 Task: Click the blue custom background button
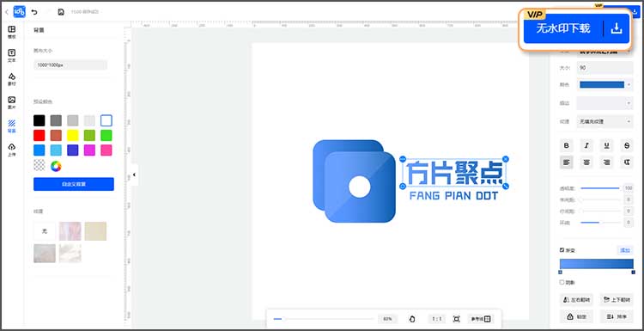point(74,184)
